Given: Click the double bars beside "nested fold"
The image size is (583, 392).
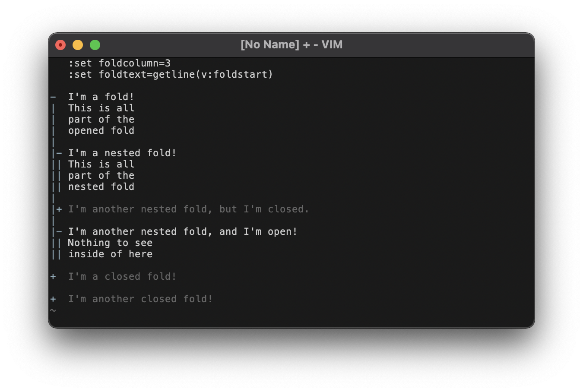Looking at the screenshot, I should tap(55, 187).
